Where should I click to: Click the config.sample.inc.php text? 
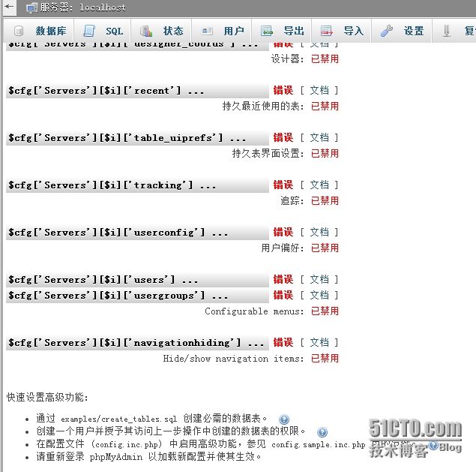click(x=318, y=445)
